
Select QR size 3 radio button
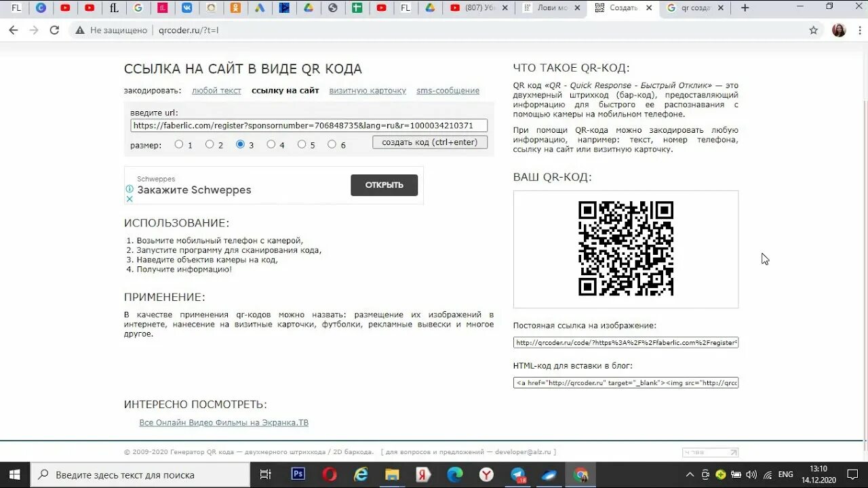pos(240,144)
